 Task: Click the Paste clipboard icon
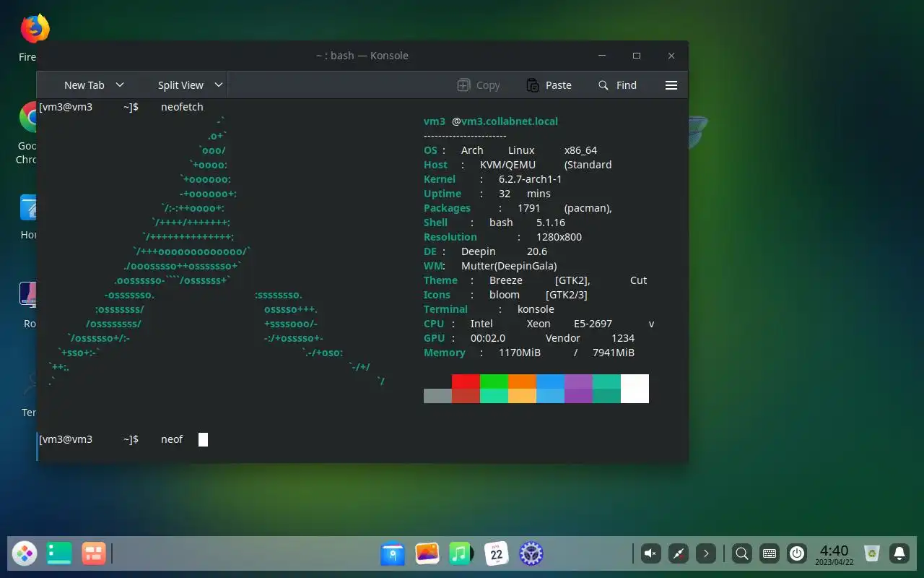pos(533,85)
